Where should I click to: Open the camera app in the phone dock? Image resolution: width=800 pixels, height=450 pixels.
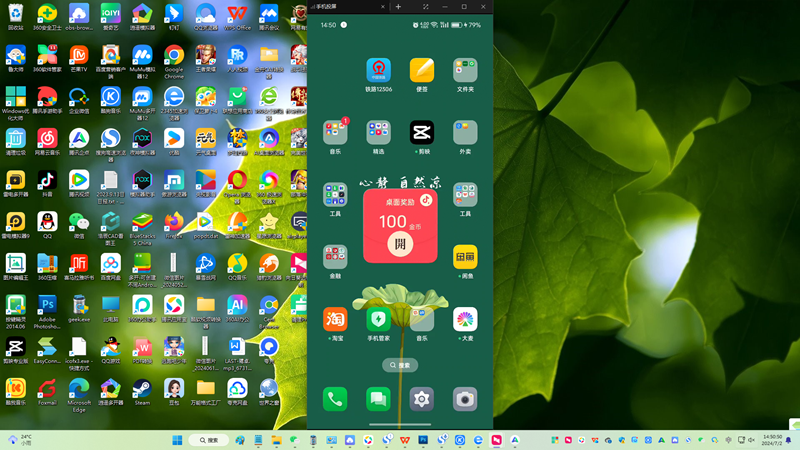465,399
